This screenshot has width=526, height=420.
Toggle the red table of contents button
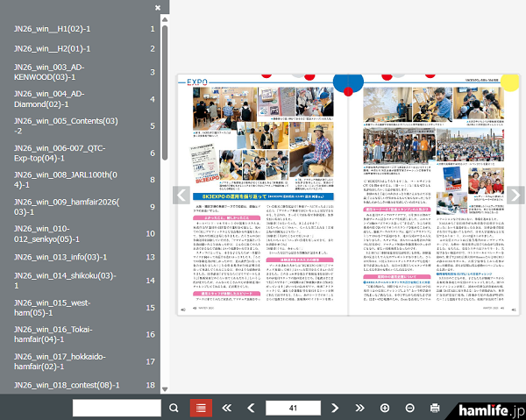click(x=201, y=408)
